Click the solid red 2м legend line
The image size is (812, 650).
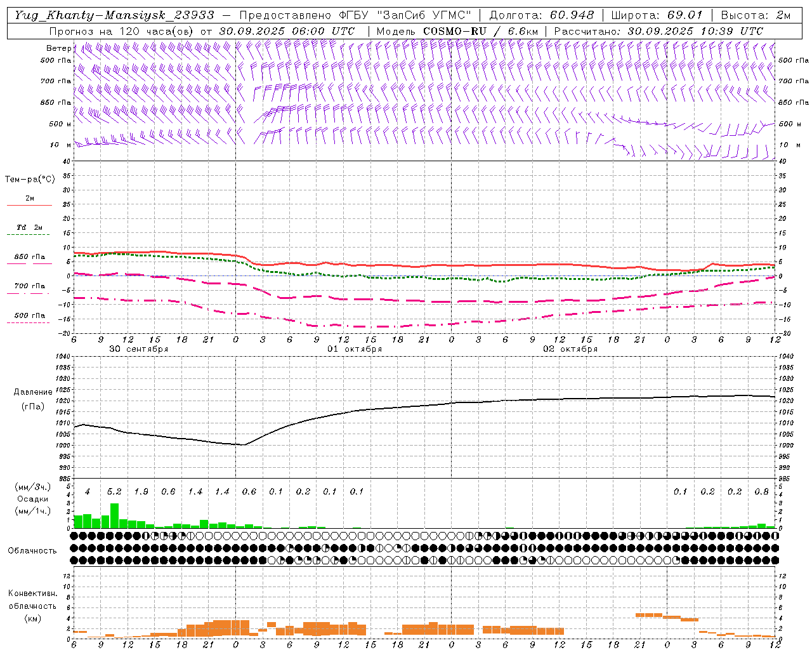coord(29,205)
